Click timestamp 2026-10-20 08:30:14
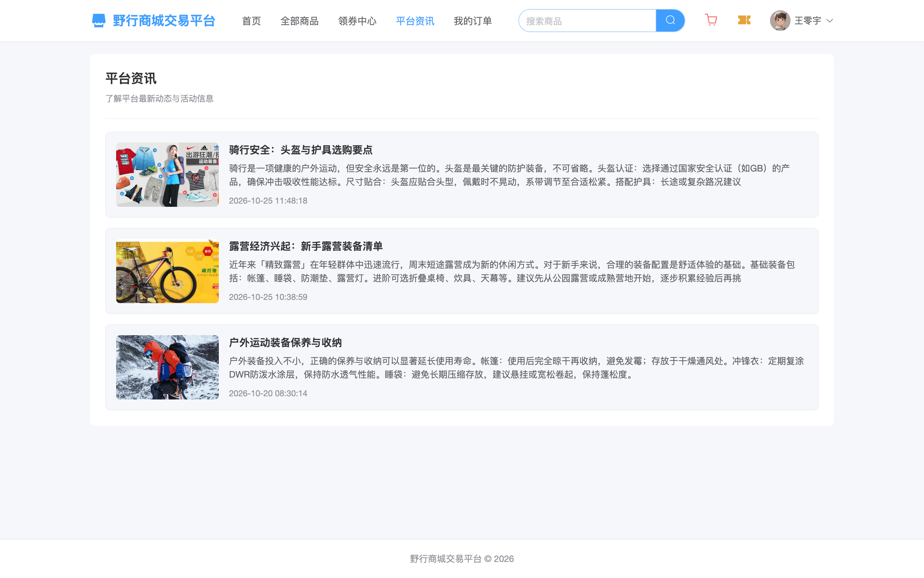This screenshot has width=924, height=578. [268, 393]
